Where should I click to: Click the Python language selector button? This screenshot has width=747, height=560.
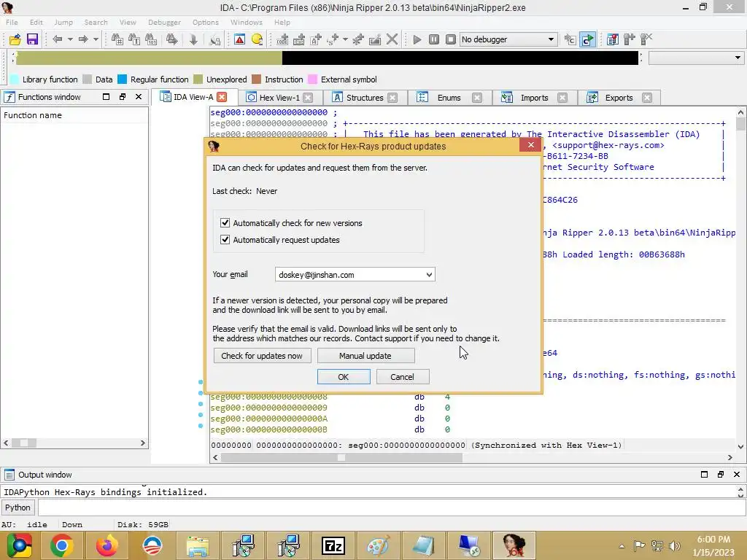[x=18, y=507]
